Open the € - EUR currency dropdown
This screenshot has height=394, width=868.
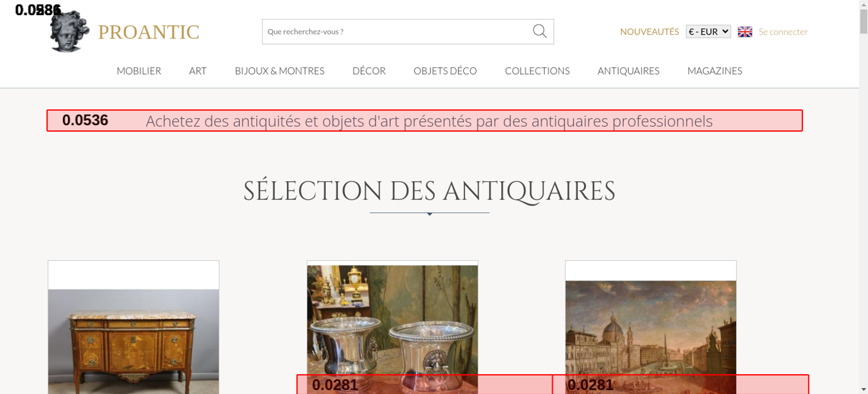pyautogui.click(x=708, y=32)
